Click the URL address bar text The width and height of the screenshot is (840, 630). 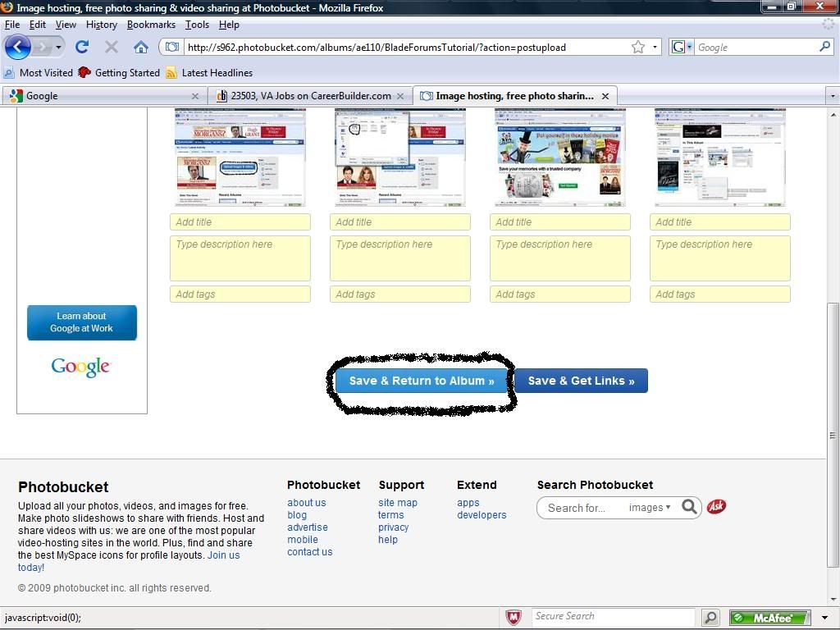[x=377, y=47]
